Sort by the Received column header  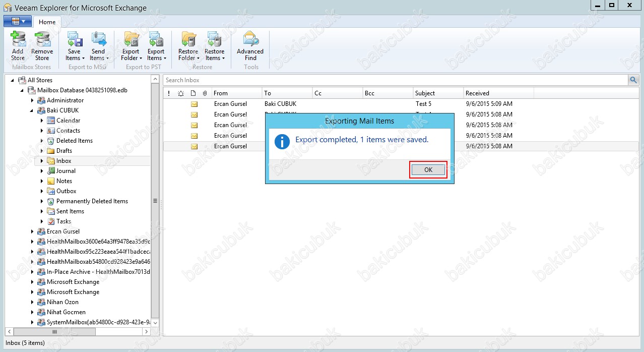coord(499,93)
